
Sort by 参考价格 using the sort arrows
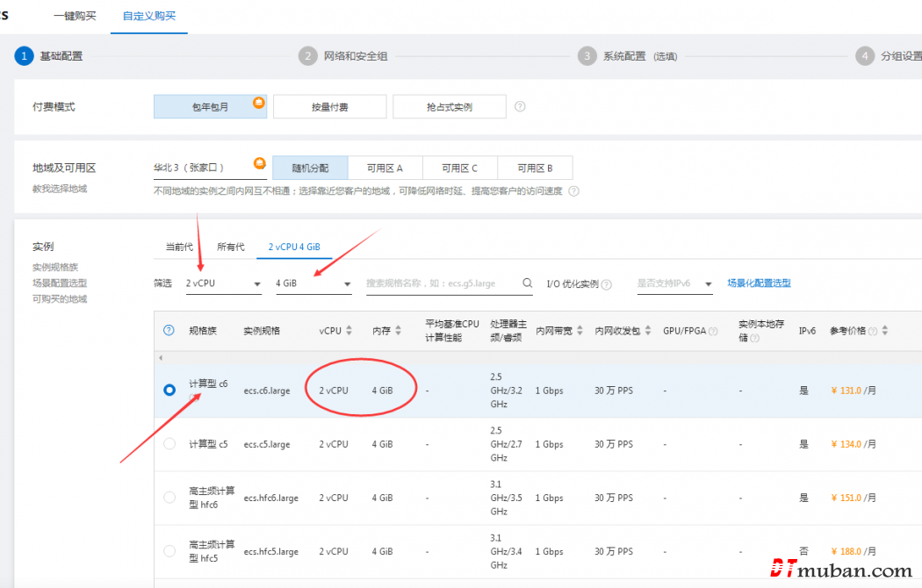point(884,331)
